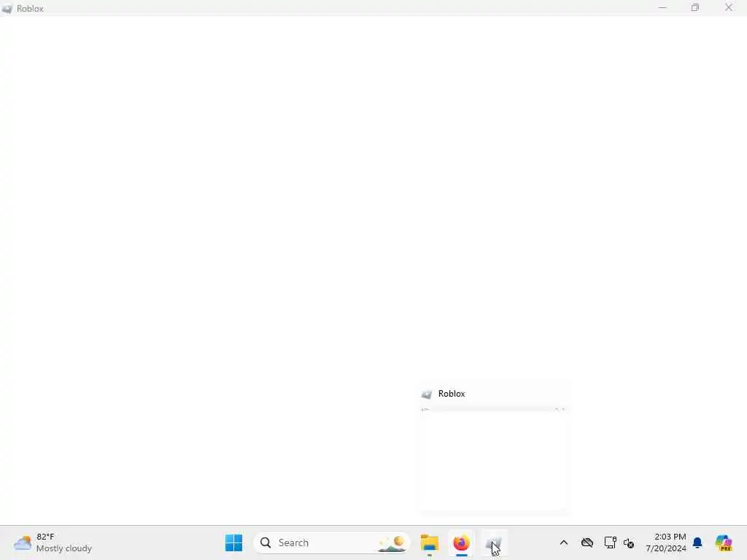The height and width of the screenshot is (560, 747).
Task: Open the Windows Start menu
Action: [x=233, y=542]
